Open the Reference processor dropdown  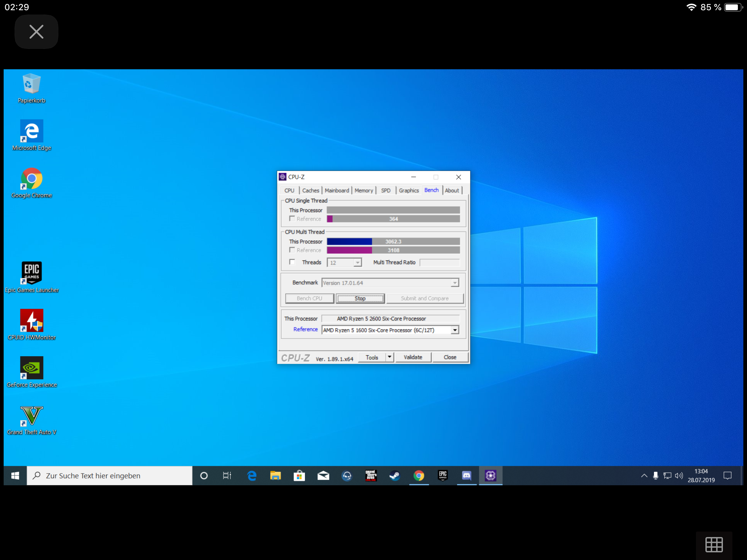[455, 330]
